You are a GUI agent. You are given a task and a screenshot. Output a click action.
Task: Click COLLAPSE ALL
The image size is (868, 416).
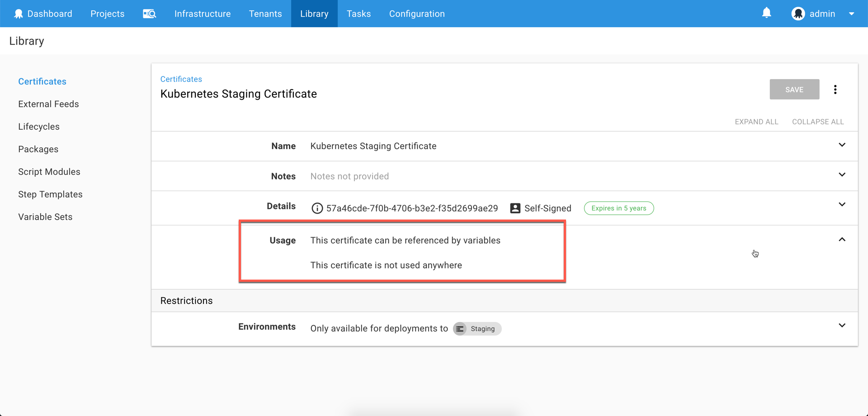(818, 122)
